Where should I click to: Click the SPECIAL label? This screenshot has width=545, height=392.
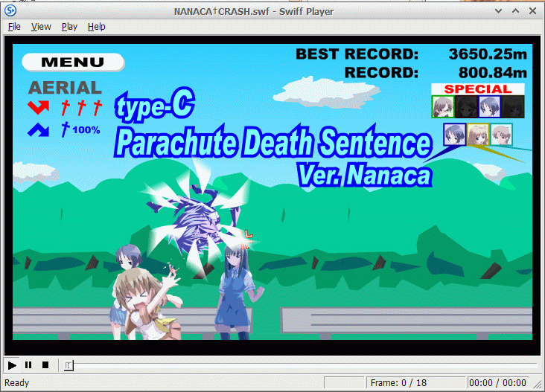click(478, 89)
